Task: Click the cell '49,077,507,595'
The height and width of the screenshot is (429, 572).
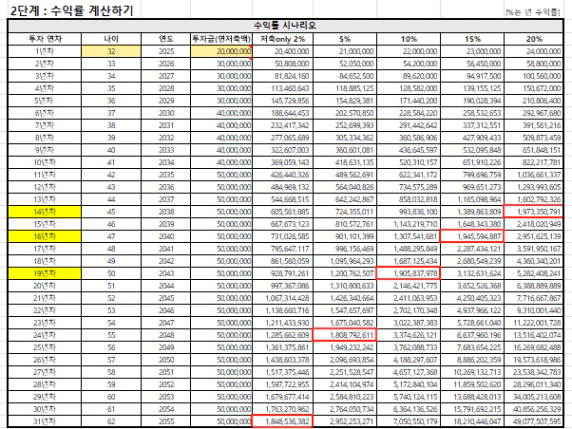Action: pyautogui.click(x=534, y=421)
